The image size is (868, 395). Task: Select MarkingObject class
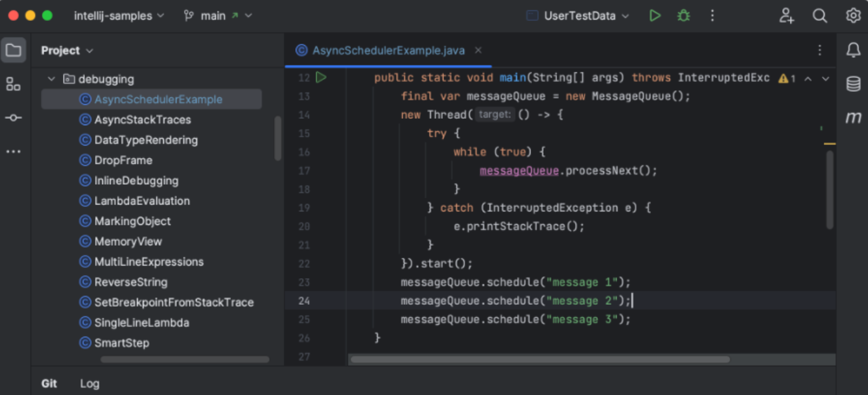click(133, 221)
